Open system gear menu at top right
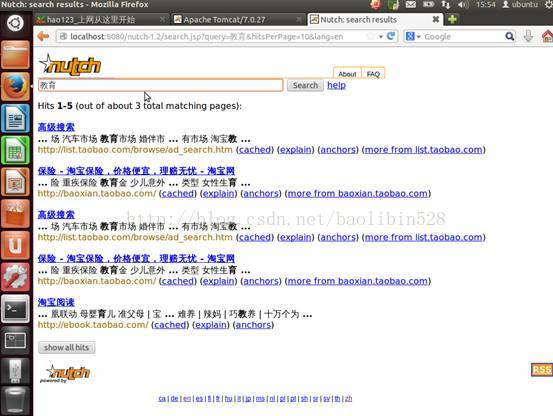Image resolution: width=553 pixels, height=416 pixels. (x=548, y=5)
